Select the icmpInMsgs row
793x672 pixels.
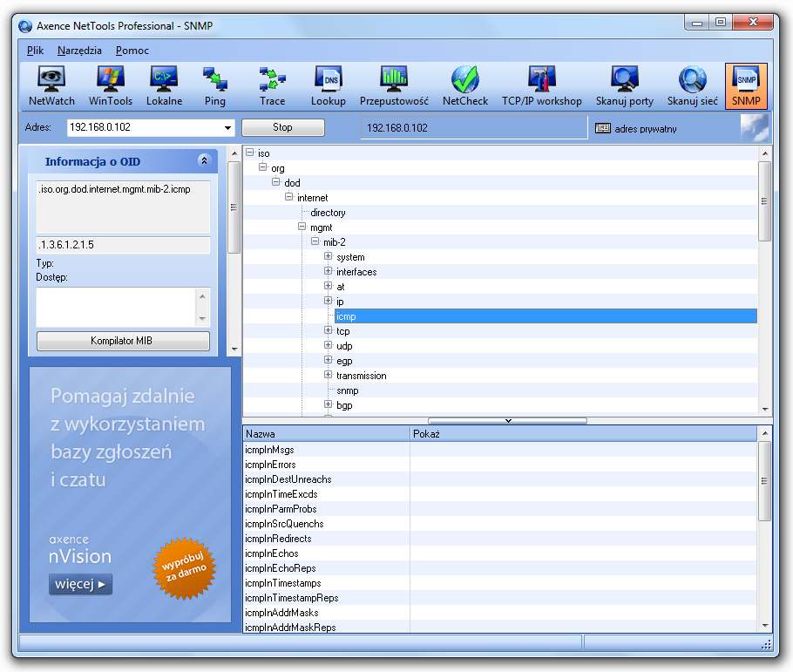pyautogui.click(x=500, y=450)
